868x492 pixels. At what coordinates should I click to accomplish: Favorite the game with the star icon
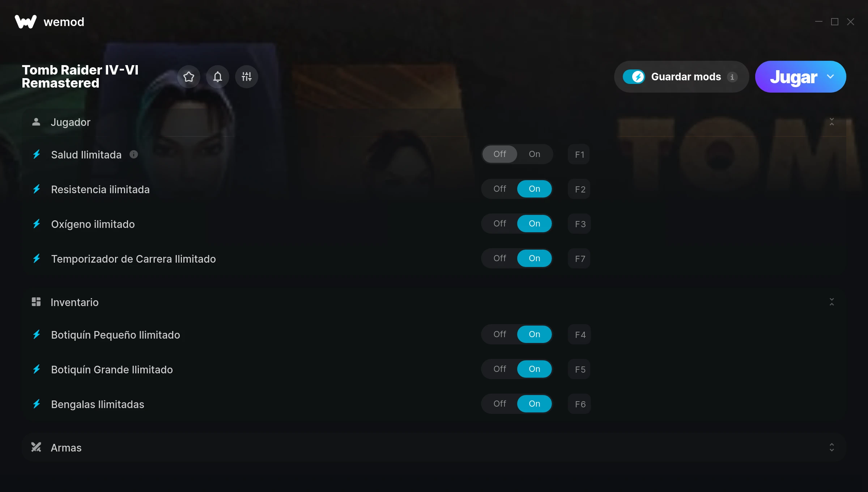[x=189, y=77]
